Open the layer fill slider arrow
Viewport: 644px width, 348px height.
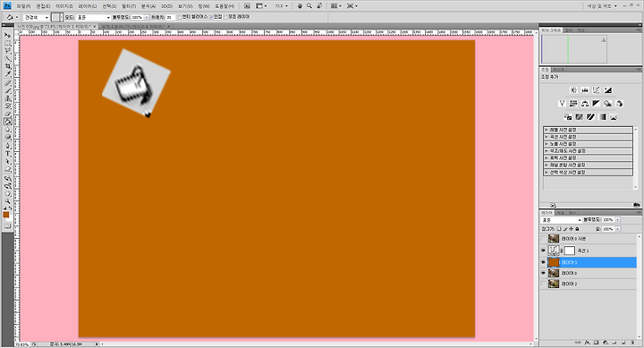618,229
